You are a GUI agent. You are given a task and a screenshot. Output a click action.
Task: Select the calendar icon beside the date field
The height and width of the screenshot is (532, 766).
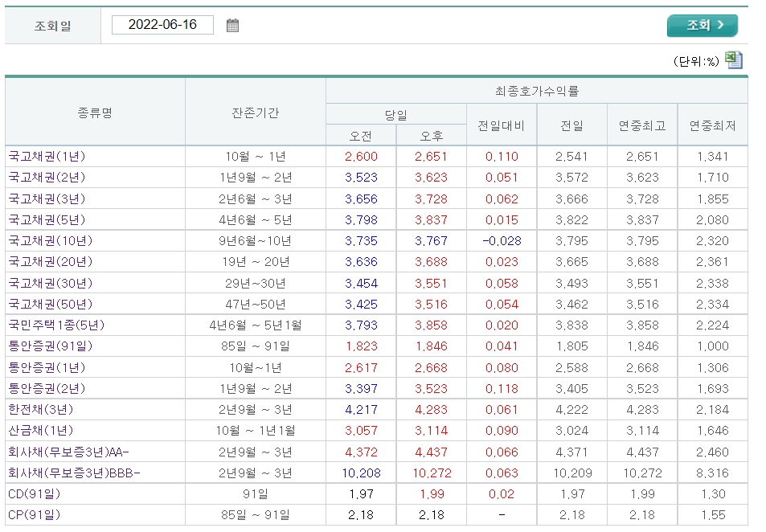click(233, 25)
